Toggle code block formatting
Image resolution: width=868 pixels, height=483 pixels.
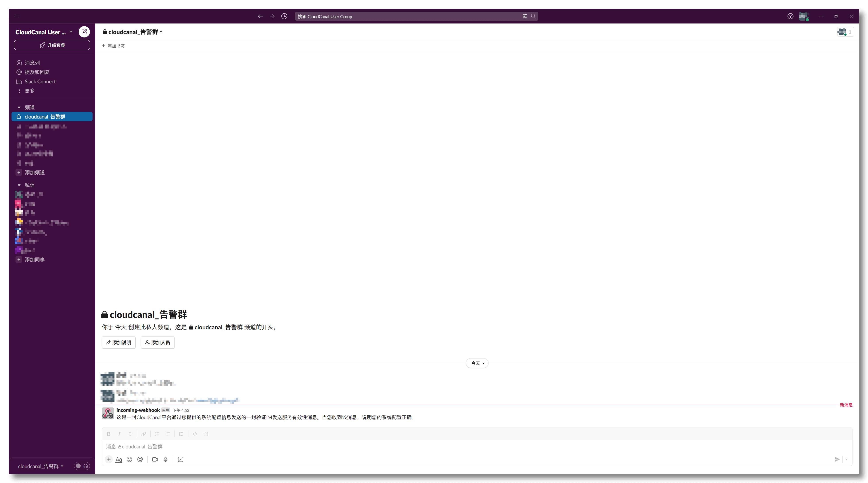pyautogui.click(x=206, y=434)
